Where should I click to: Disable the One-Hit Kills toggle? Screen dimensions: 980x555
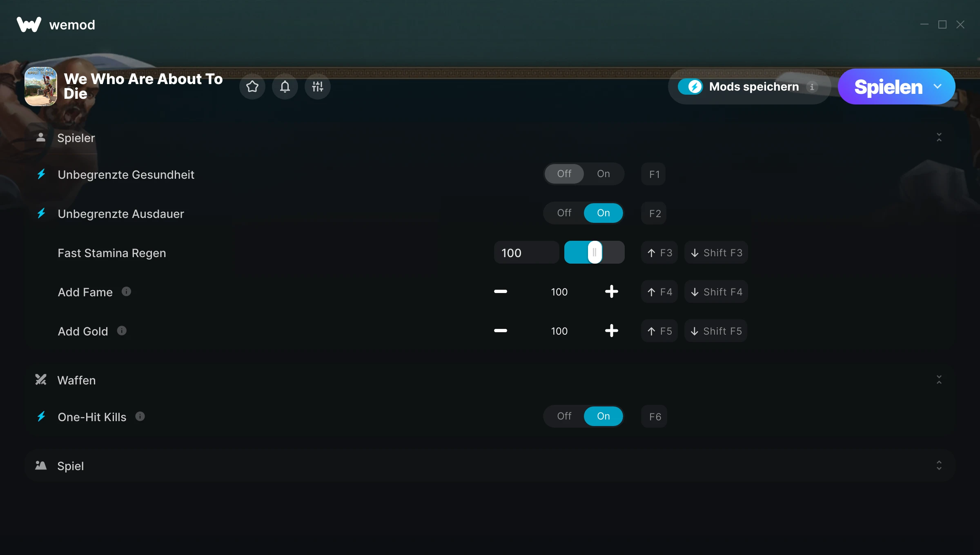(564, 416)
